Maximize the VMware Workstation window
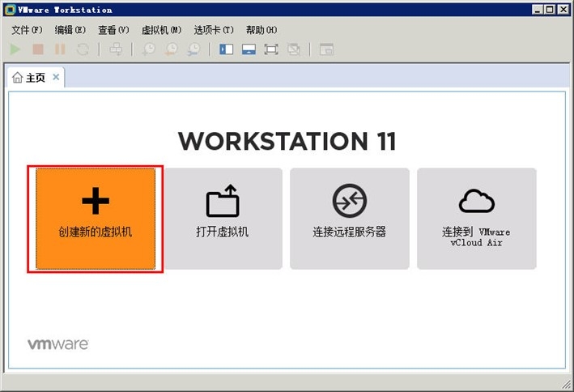Screen dimensions: 574x392 tap(550, 10)
